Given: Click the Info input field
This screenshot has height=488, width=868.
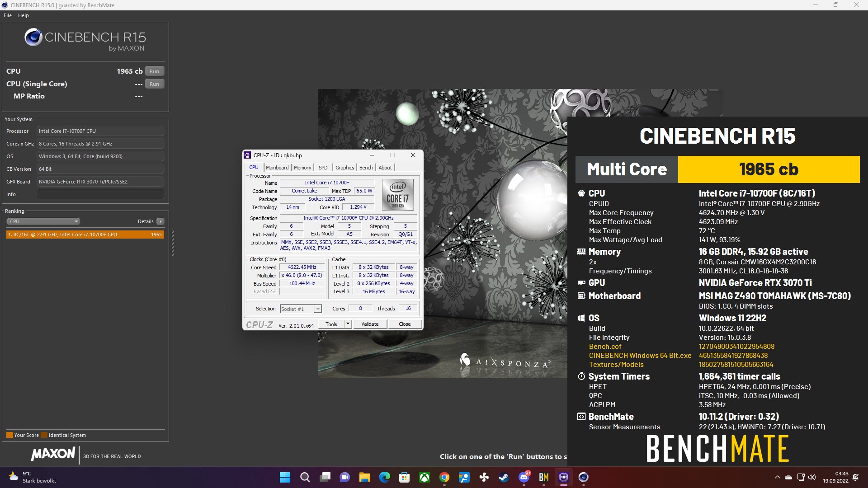Looking at the screenshot, I should (x=100, y=194).
